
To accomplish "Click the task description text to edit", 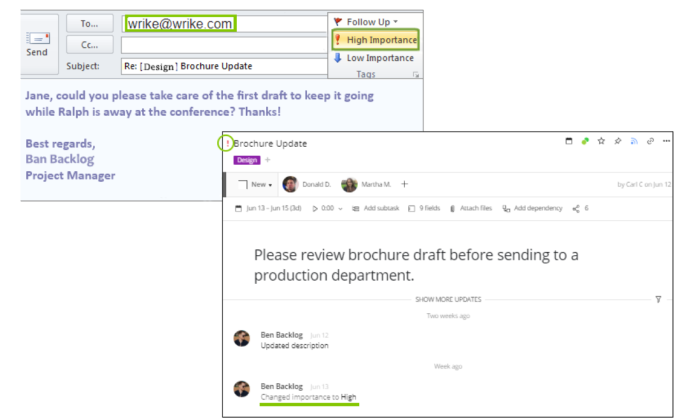I will (416, 265).
